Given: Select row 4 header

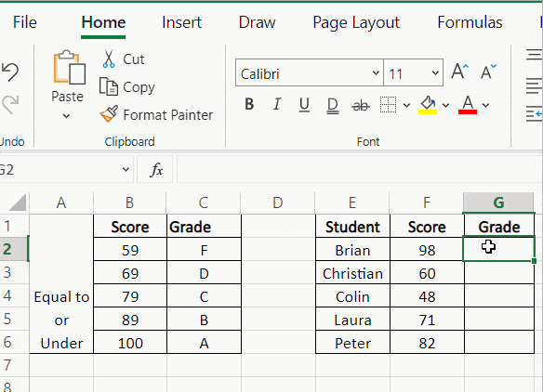Looking at the screenshot, I should [x=14, y=295].
